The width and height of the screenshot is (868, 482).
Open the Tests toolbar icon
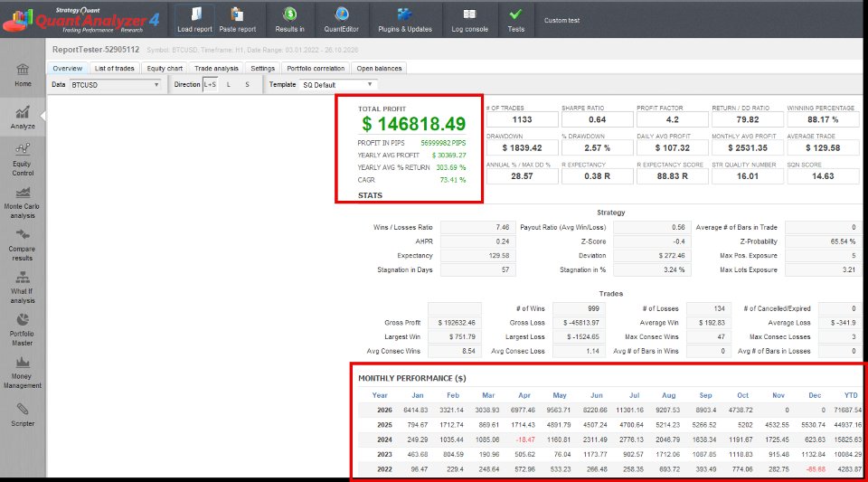click(x=515, y=20)
